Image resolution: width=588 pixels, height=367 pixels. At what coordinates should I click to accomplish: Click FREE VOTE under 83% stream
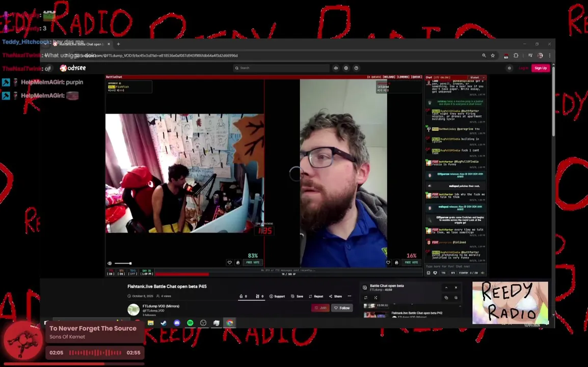(x=253, y=263)
